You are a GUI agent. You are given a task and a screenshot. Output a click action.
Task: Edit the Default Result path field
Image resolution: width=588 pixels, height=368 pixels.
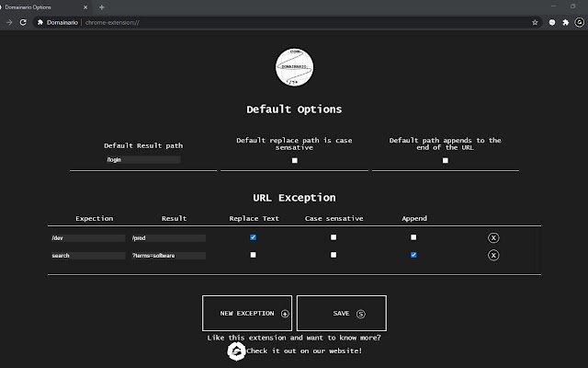tap(143, 159)
